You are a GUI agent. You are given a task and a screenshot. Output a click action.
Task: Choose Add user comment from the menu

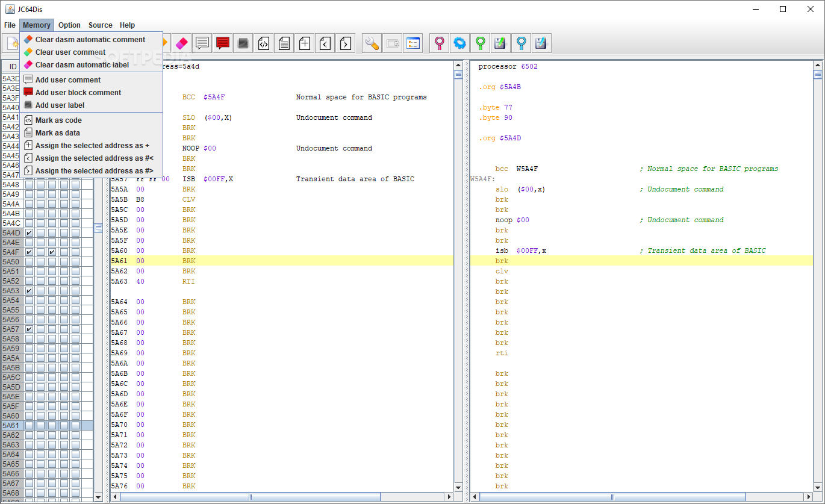[x=92, y=80]
